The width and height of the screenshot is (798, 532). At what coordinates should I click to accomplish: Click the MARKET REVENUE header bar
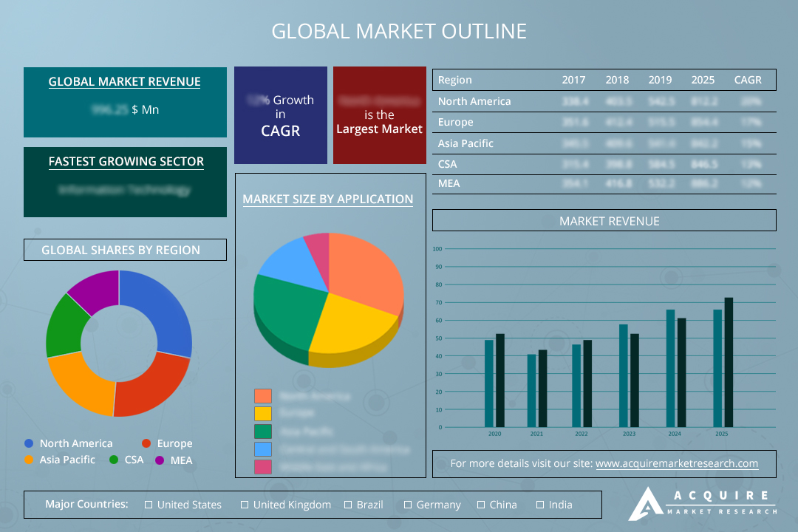coord(604,220)
